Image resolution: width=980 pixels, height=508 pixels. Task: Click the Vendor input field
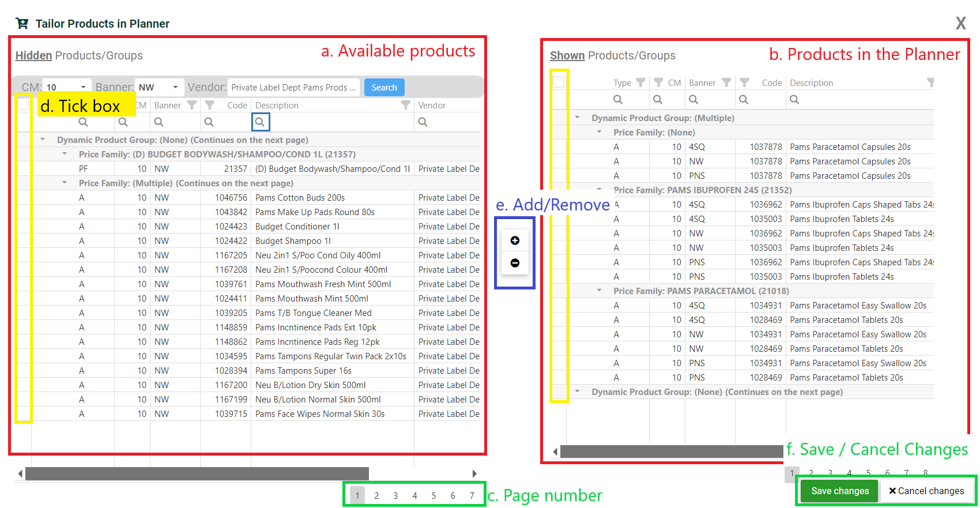click(294, 87)
